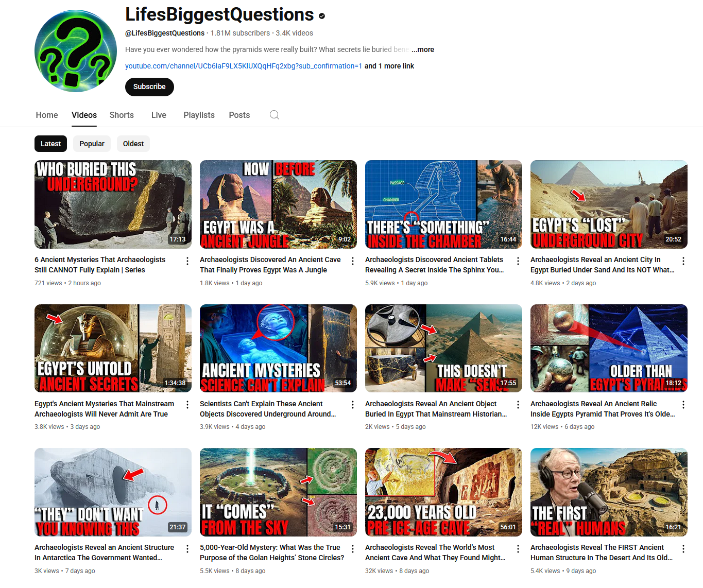The width and height of the screenshot is (703, 588).
Task: Open options menu for 'FIRST Ancient Human Structure' video
Action: pyautogui.click(x=683, y=549)
